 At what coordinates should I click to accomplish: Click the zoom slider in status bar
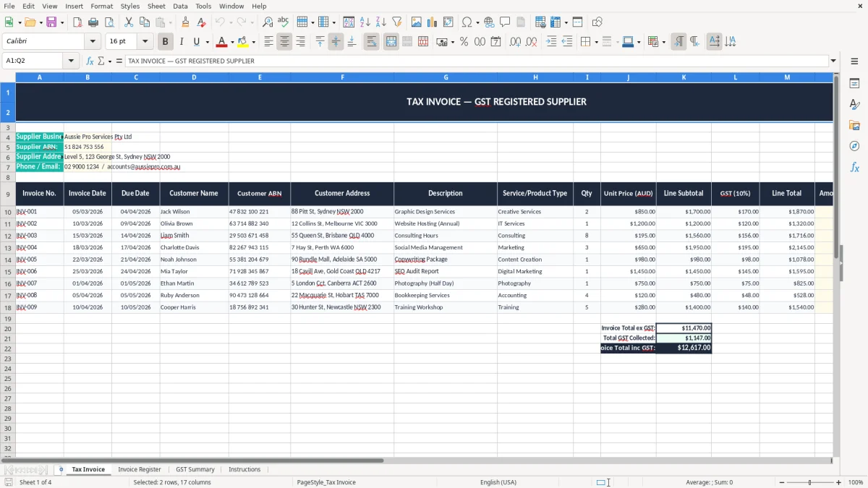click(809, 482)
